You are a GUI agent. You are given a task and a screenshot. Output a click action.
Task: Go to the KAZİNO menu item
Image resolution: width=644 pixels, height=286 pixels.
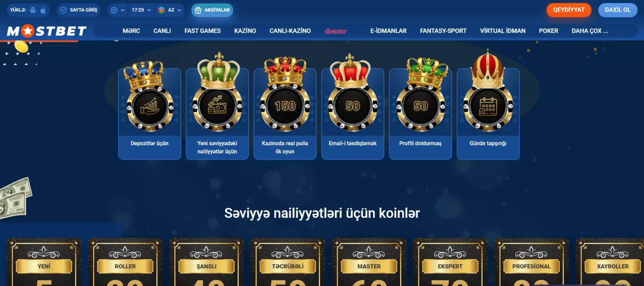click(245, 31)
